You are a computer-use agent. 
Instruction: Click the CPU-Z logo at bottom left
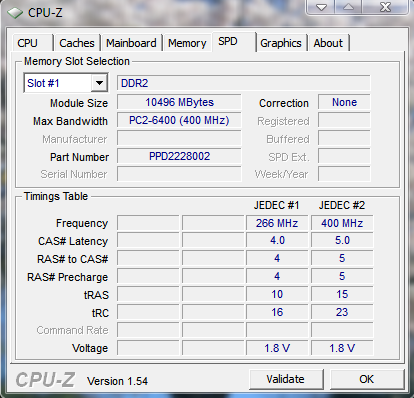(45, 380)
